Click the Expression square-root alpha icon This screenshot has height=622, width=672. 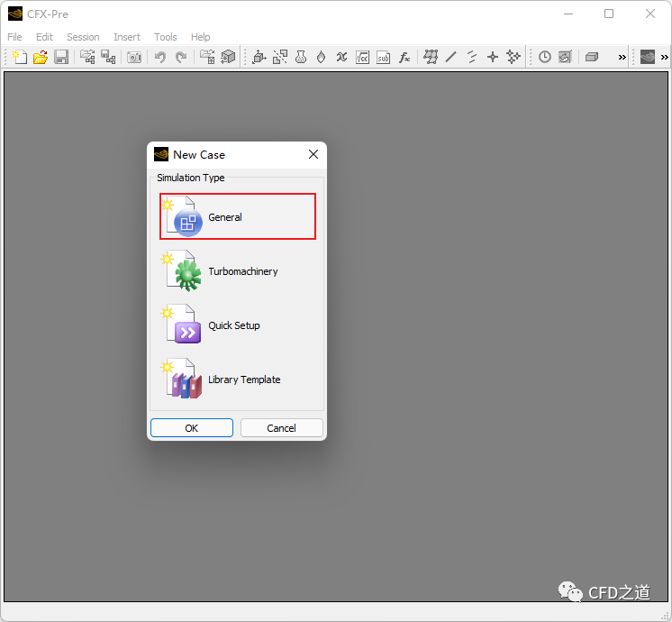362,57
